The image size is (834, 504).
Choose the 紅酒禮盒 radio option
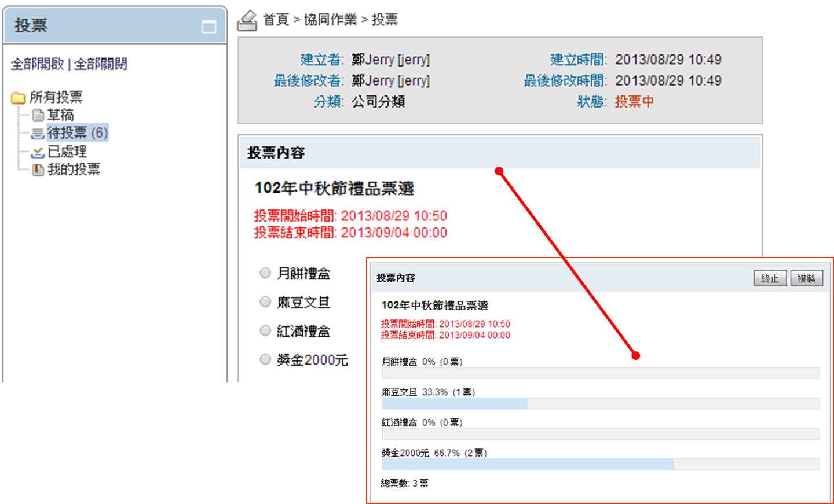(x=265, y=331)
